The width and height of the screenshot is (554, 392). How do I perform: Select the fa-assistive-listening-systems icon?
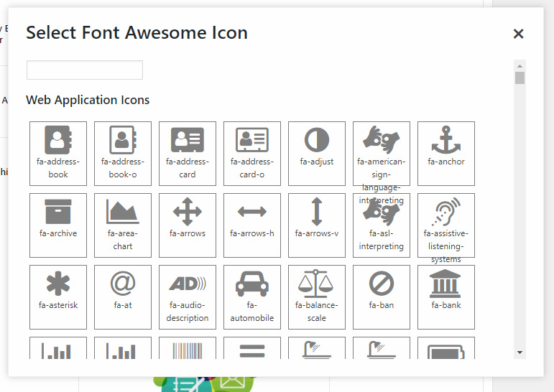point(446,225)
